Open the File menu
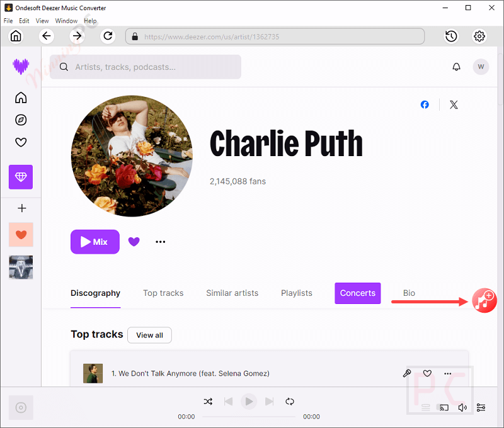 point(8,21)
